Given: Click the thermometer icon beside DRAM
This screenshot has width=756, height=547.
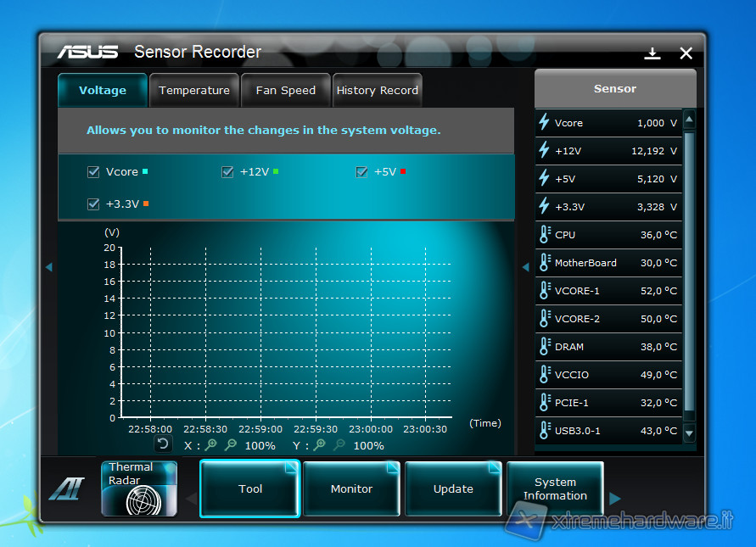Looking at the screenshot, I should pos(545,346).
